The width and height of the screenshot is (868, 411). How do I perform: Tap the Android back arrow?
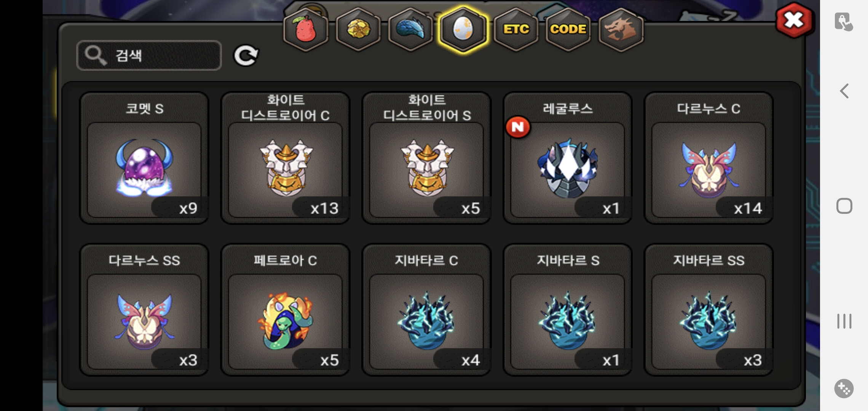coord(844,91)
